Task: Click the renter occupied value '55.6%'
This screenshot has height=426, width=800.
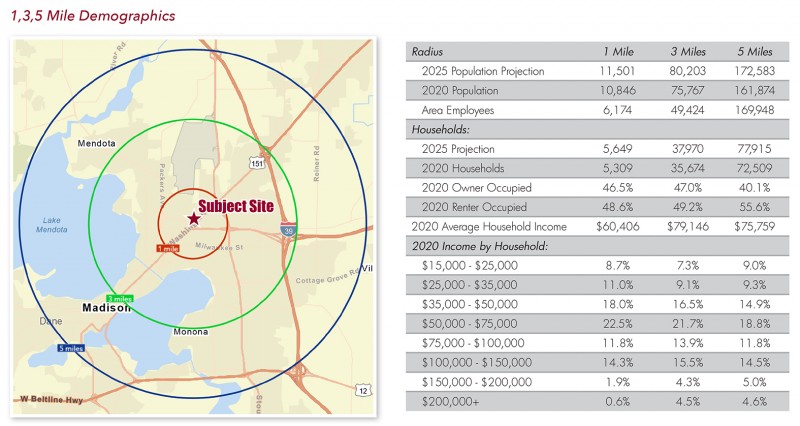Action: [x=755, y=207]
